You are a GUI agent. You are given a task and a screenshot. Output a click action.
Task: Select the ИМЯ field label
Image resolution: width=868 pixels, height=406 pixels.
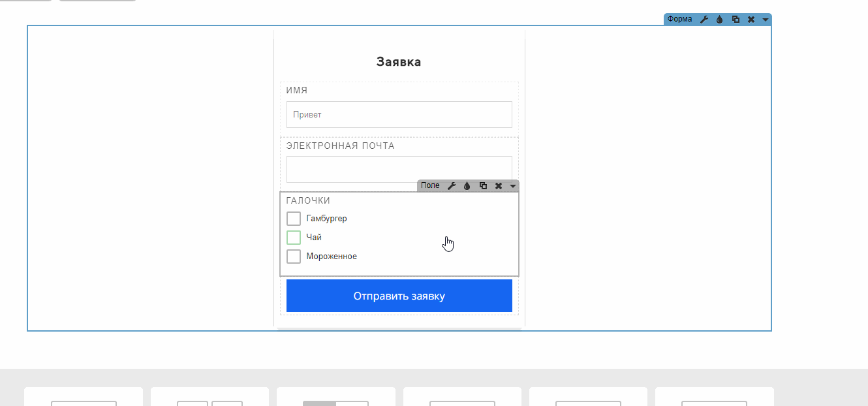pos(297,91)
